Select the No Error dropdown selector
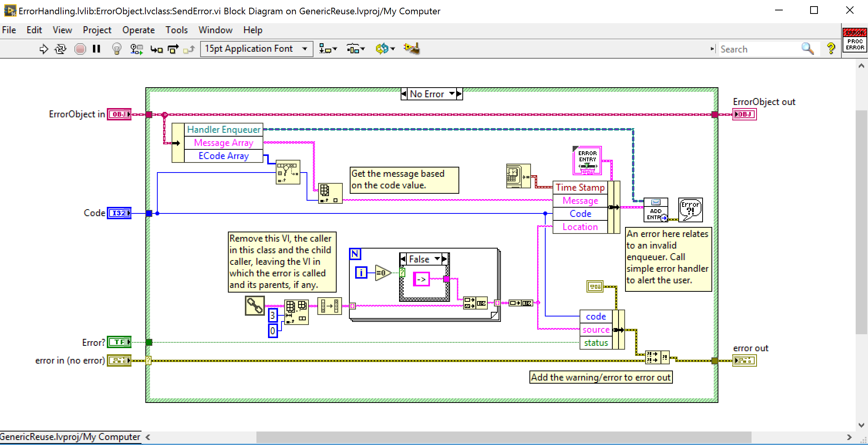Viewport: 868px width, 445px height. pos(431,94)
